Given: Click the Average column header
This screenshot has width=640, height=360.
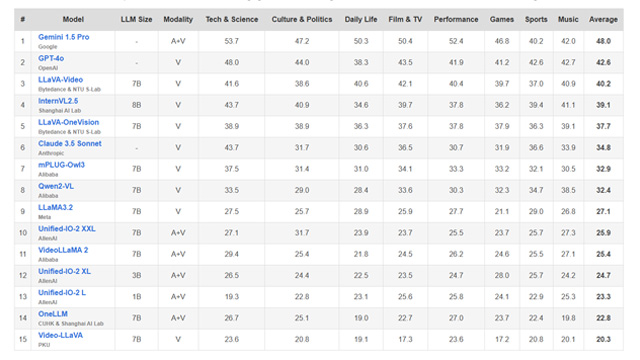Looking at the screenshot, I should [x=603, y=19].
